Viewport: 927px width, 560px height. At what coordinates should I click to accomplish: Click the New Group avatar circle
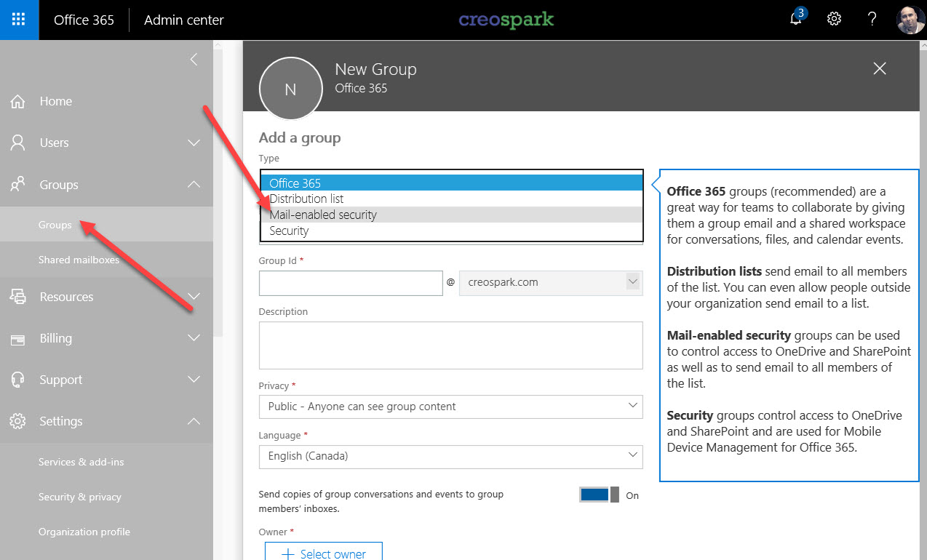pyautogui.click(x=290, y=89)
